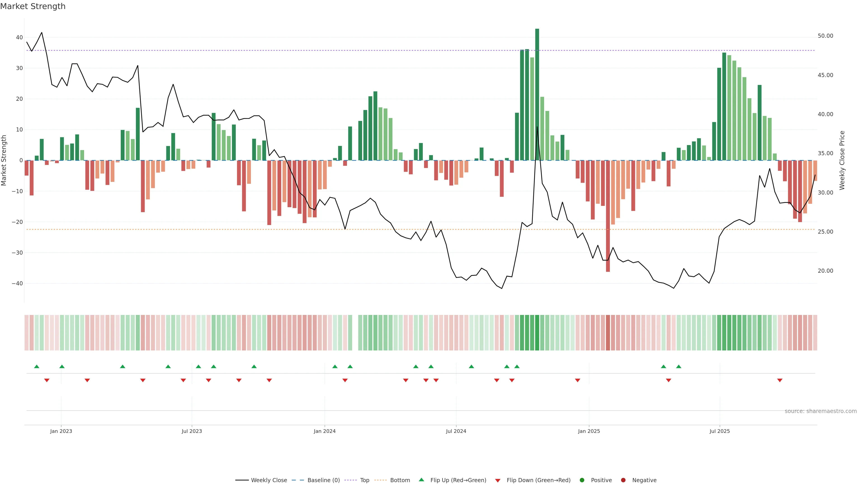The image size is (868, 488).
Task: Click the Positive green circle legend icon
Action: click(582, 480)
